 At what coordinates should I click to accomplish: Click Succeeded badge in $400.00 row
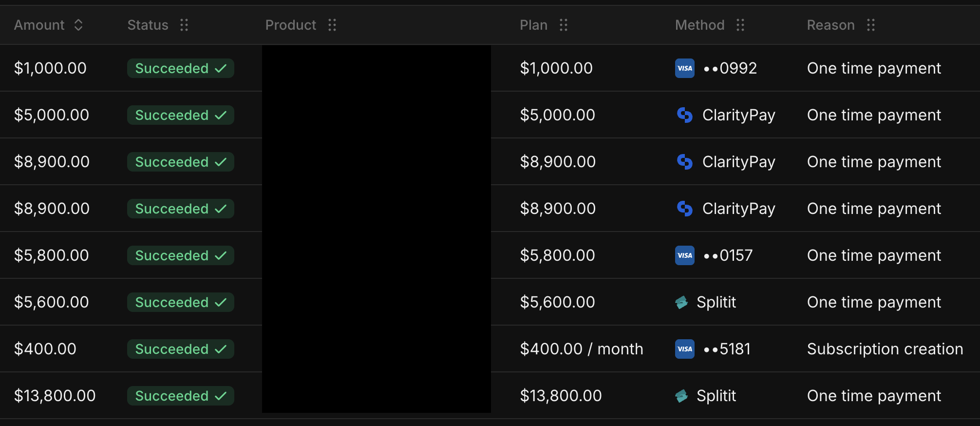coord(181,349)
